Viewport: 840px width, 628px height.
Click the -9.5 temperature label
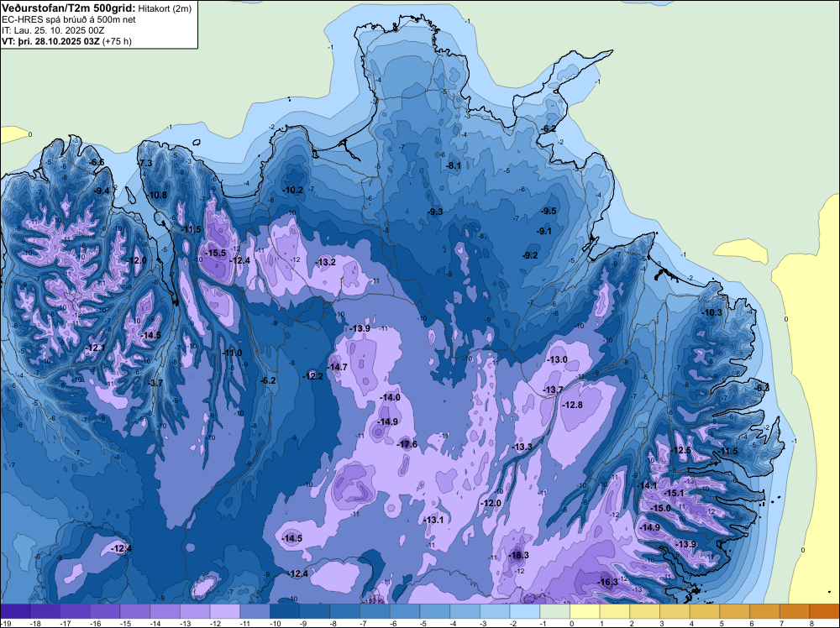[x=549, y=211]
